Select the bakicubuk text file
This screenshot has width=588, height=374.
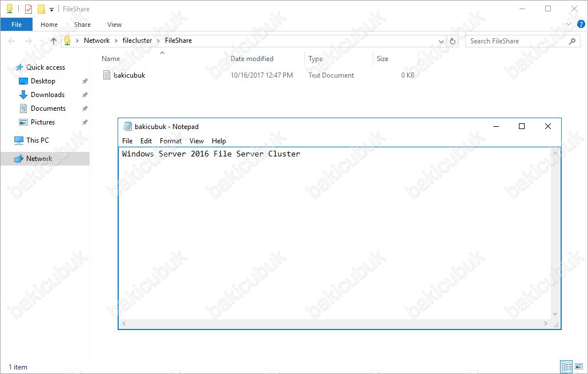pos(130,75)
